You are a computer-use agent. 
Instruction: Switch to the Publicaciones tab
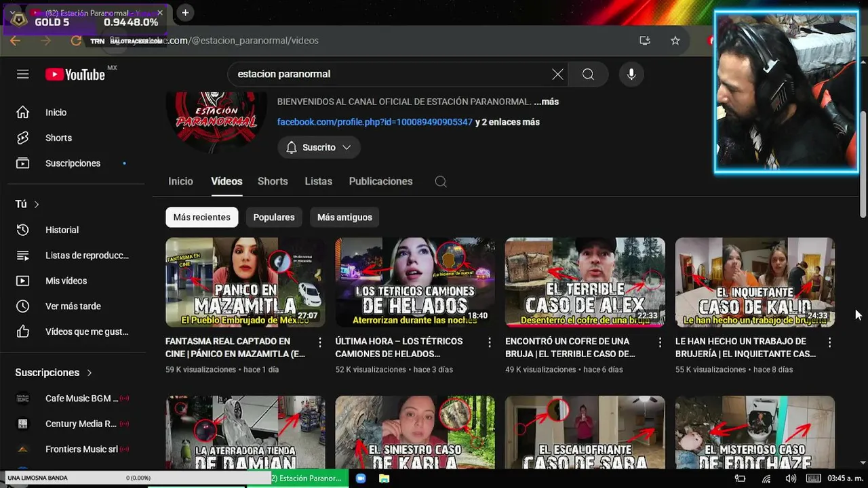coord(380,182)
